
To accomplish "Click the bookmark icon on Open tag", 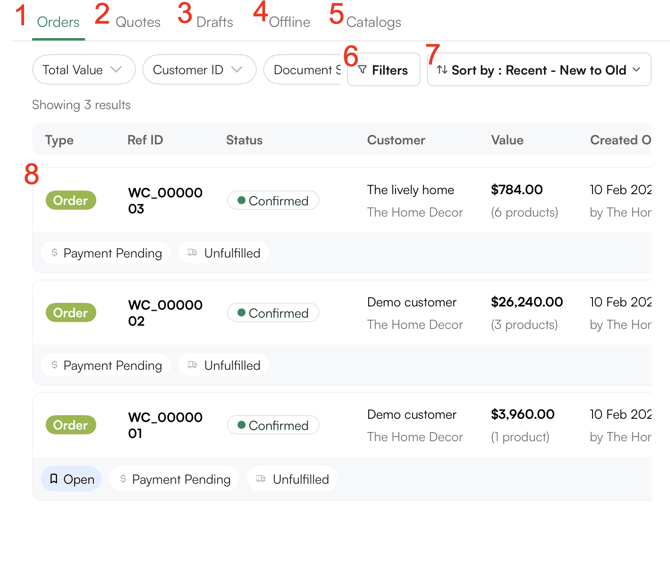I will pyautogui.click(x=54, y=479).
